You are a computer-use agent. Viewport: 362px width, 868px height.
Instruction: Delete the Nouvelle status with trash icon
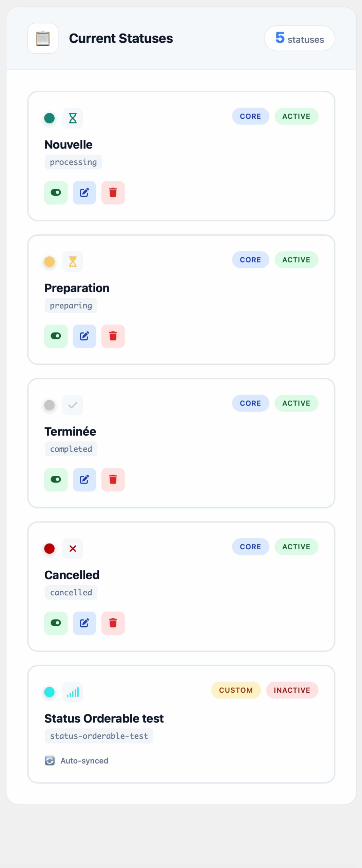click(x=113, y=193)
